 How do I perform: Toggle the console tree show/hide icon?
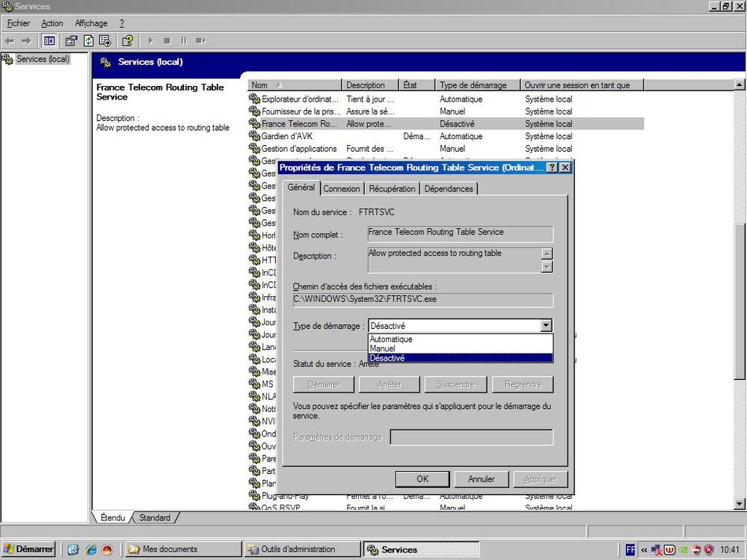tap(49, 40)
